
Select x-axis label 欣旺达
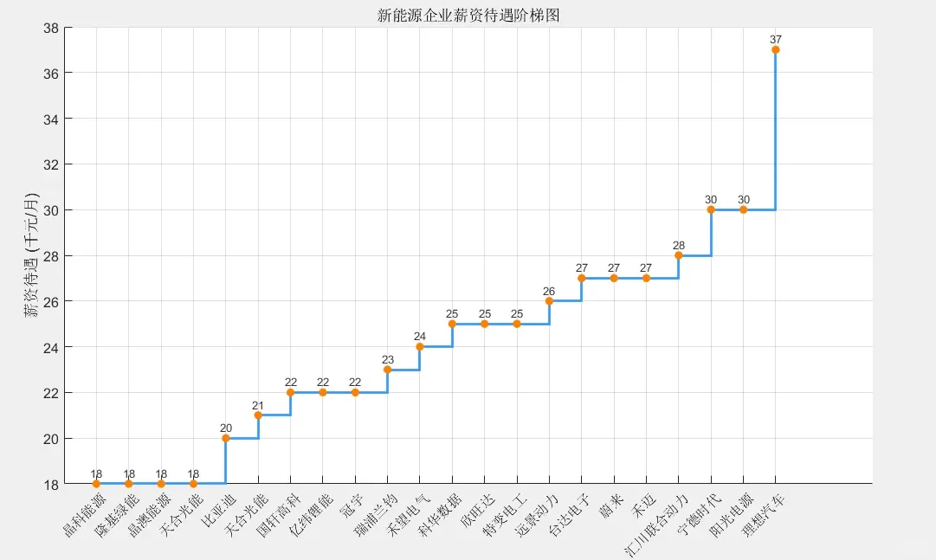point(478,511)
